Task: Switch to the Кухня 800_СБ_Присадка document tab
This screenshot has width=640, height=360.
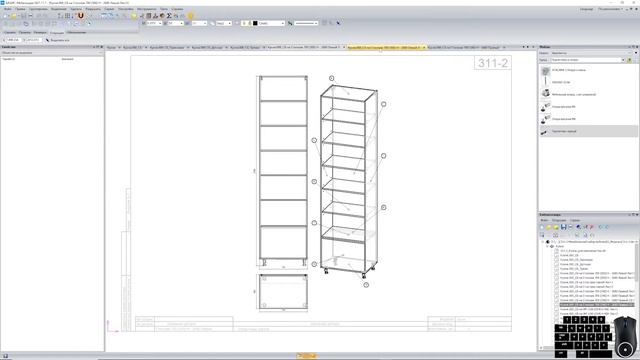Action: [x=167, y=48]
